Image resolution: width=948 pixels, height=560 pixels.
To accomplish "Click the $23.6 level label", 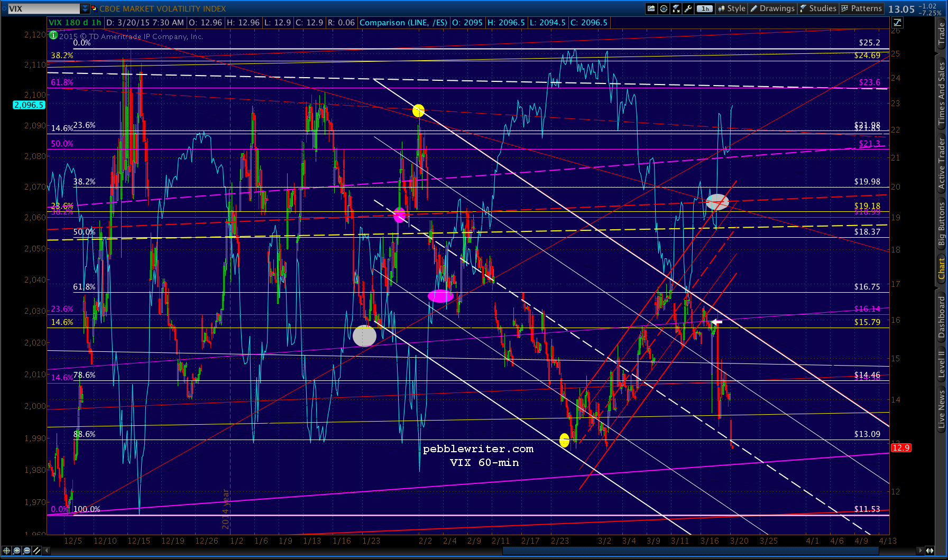I will tap(870, 82).
